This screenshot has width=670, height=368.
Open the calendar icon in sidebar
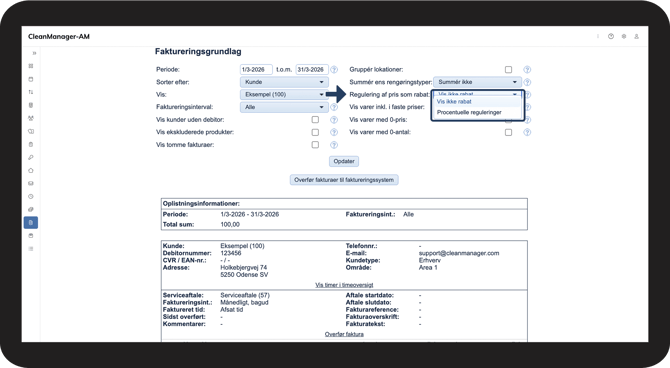click(x=31, y=79)
